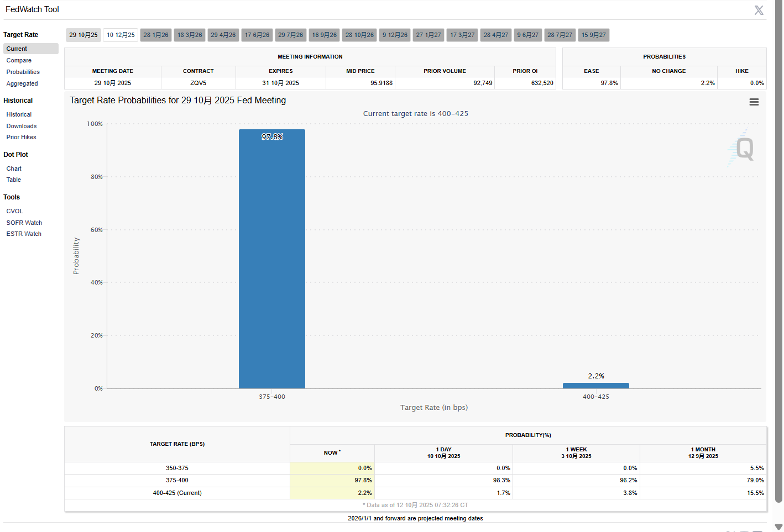Choose the 15 9月27 meeting tab

pos(593,35)
